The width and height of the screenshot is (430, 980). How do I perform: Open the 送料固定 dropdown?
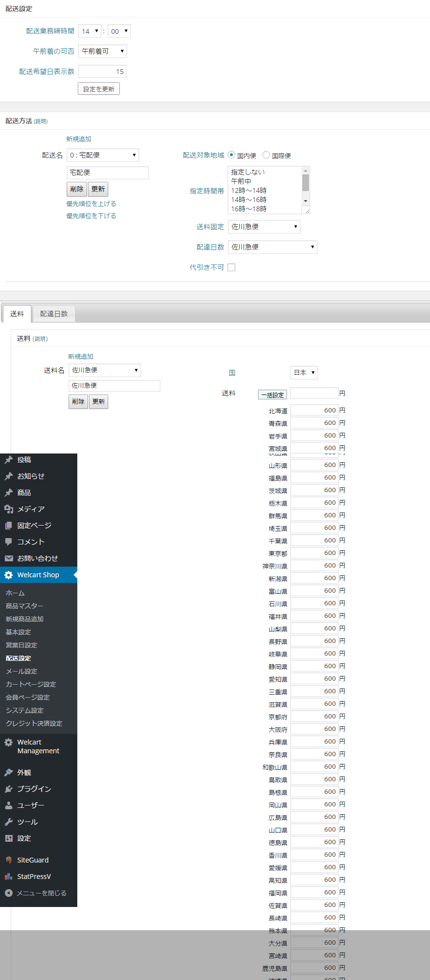pos(264,227)
